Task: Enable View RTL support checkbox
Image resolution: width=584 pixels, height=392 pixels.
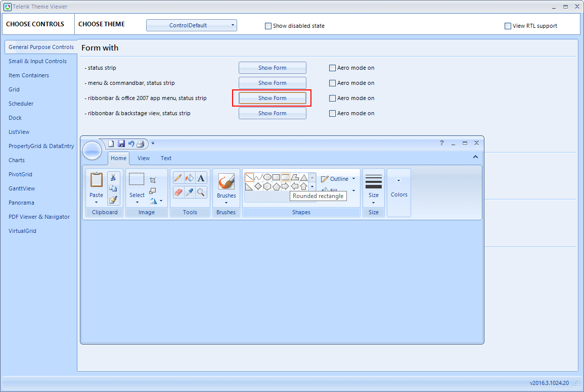Action: (508, 26)
